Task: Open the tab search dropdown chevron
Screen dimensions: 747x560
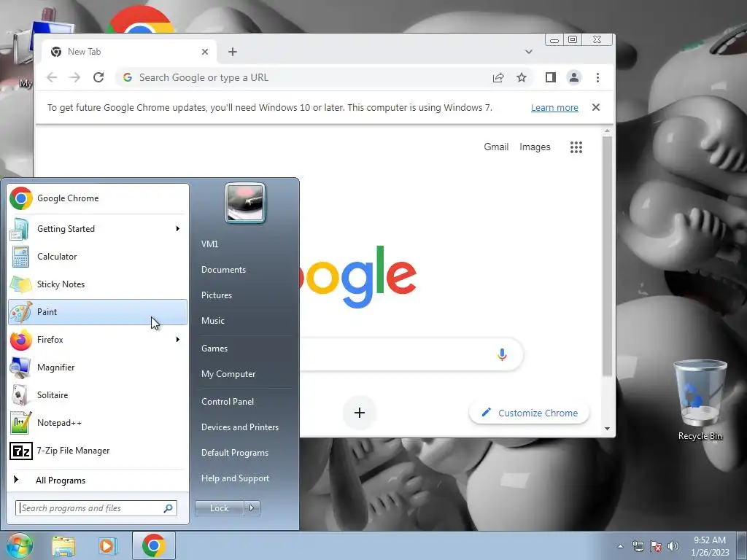Action: 529,52
